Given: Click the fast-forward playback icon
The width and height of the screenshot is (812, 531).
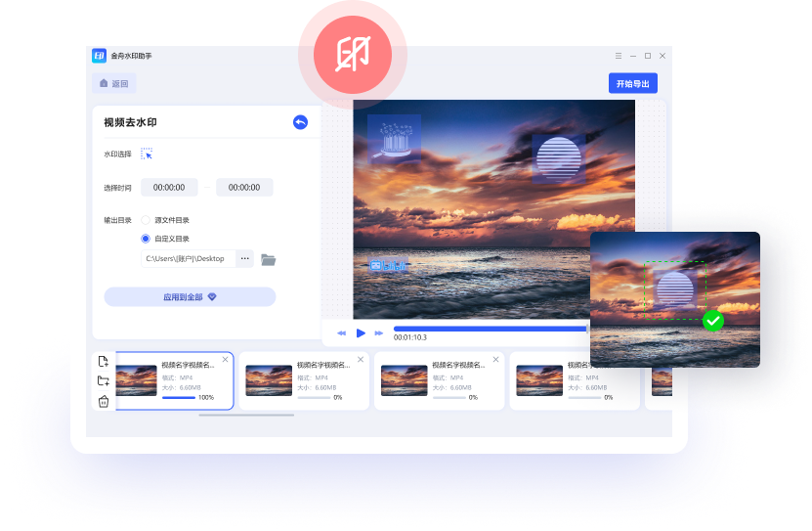Looking at the screenshot, I should click(x=379, y=333).
